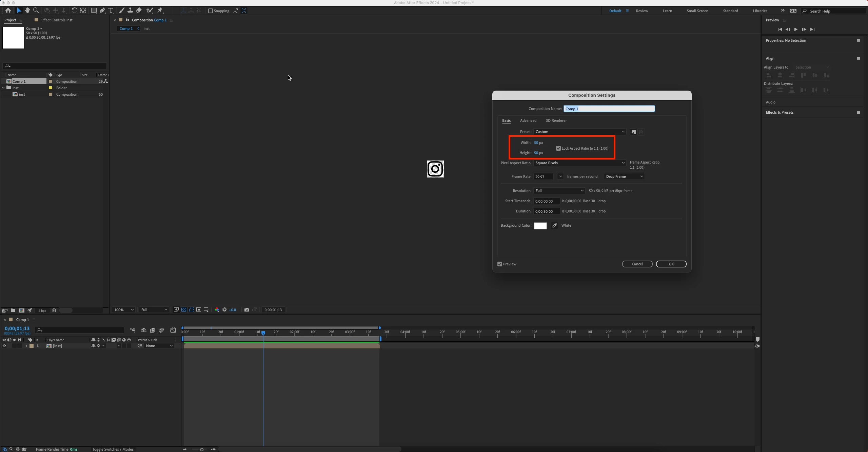This screenshot has height=452, width=868.
Task: Click the OK button
Action: pos(671,264)
